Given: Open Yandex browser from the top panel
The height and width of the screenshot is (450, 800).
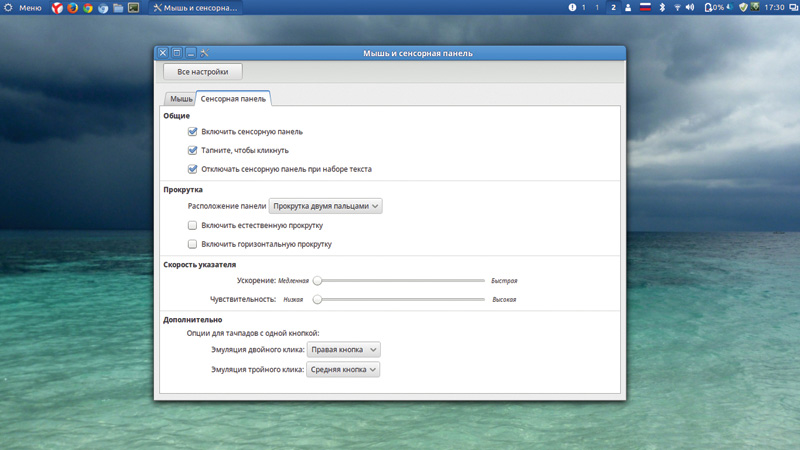Looking at the screenshot, I should (57, 8).
